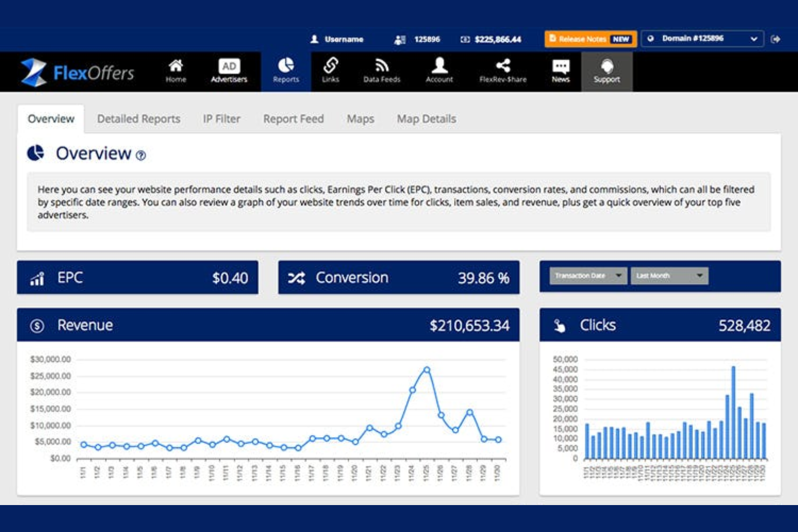Screen dimensions: 798x532
Task: Click the Conversion shuffle arrows icon
Action: [296, 278]
